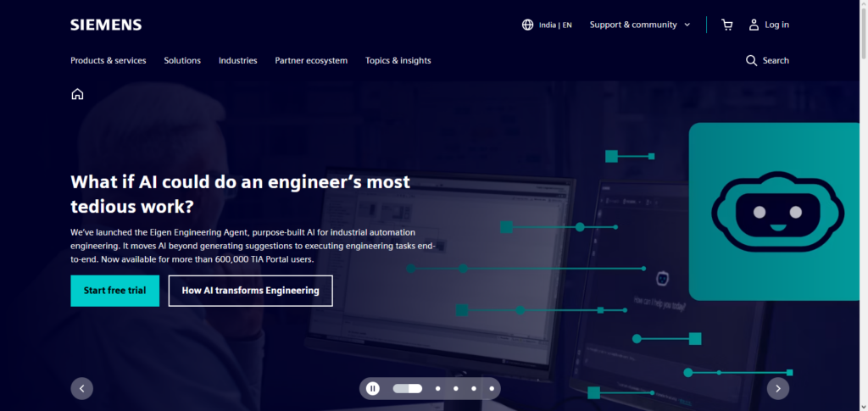Pause the carousel autoplay
The height and width of the screenshot is (411, 868).
click(x=373, y=388)
